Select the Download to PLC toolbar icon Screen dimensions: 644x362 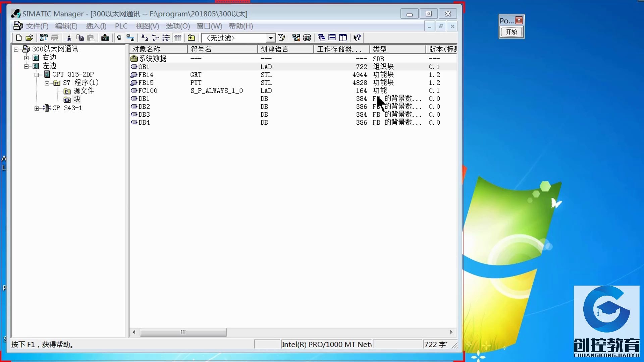105,38
